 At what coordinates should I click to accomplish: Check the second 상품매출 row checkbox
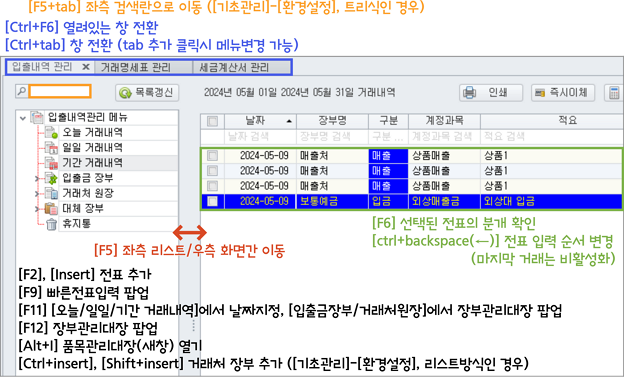point(213,171)
